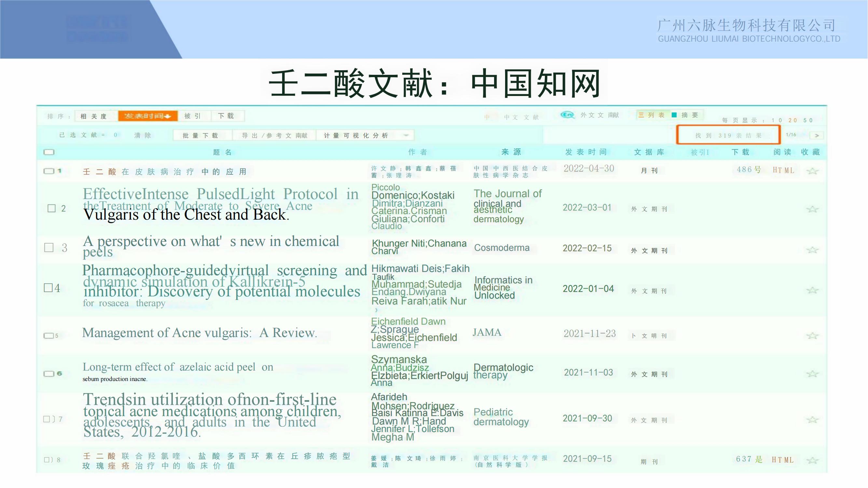Click source Cosmoderma
Screen dimensions: 868x488
coord(502,248)
